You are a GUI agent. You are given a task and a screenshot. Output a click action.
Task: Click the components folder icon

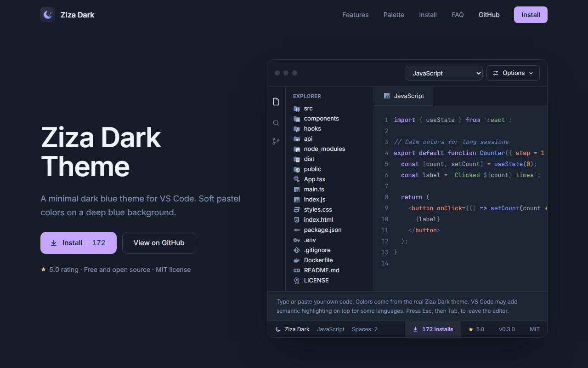tap(297, 119)
